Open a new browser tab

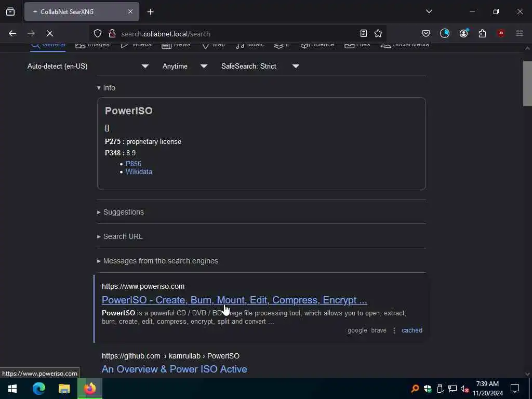[150, 12]
